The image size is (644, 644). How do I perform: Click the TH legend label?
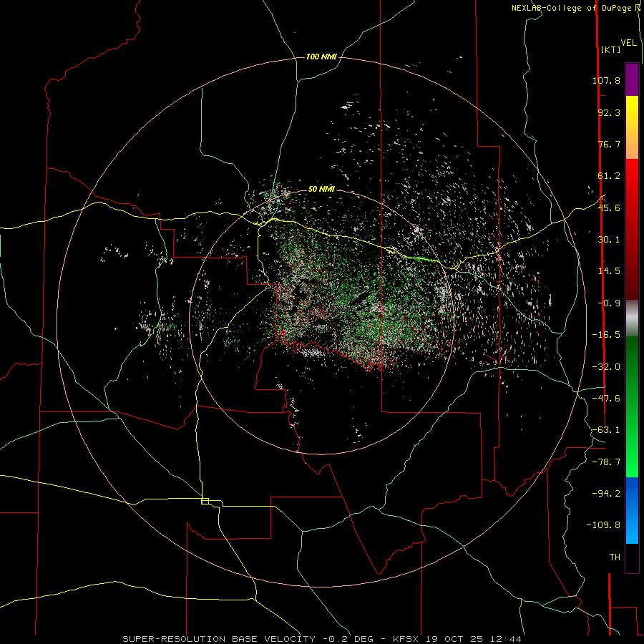point(615,557)
